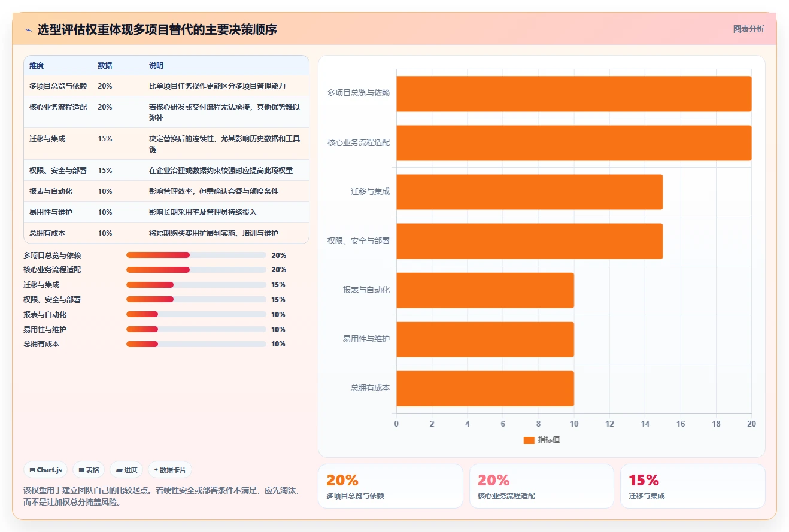The image size is (789, 532).
Task: Click table cell 权限、安全与部署
Action: tap(58, 171)
